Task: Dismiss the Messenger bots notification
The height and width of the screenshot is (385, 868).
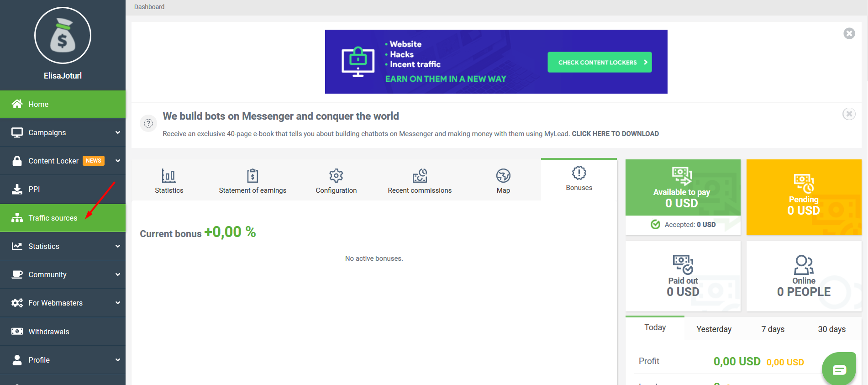Action: [848, 114]
